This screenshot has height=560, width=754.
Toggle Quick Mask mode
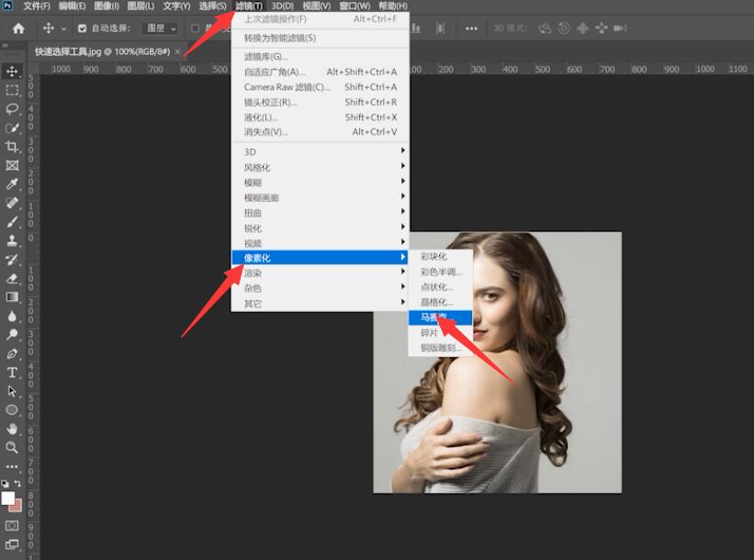click(x=12, y=526)
